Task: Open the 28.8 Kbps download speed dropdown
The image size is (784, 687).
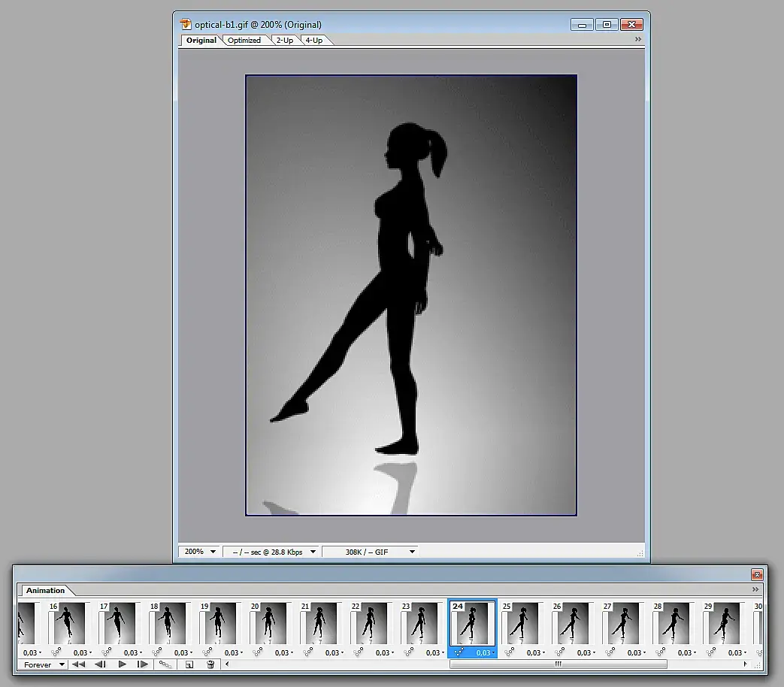Action: click(271, 552)
